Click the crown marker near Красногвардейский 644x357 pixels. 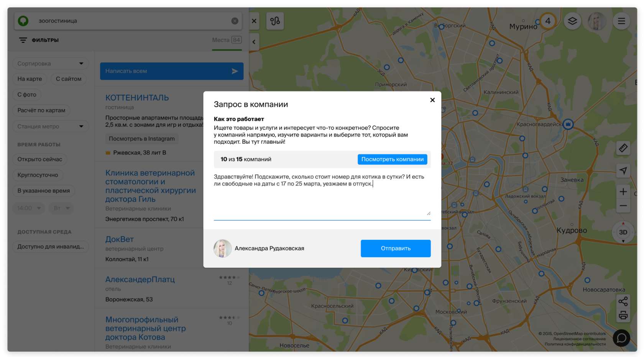pyautogui.click(x=568, y=124)
